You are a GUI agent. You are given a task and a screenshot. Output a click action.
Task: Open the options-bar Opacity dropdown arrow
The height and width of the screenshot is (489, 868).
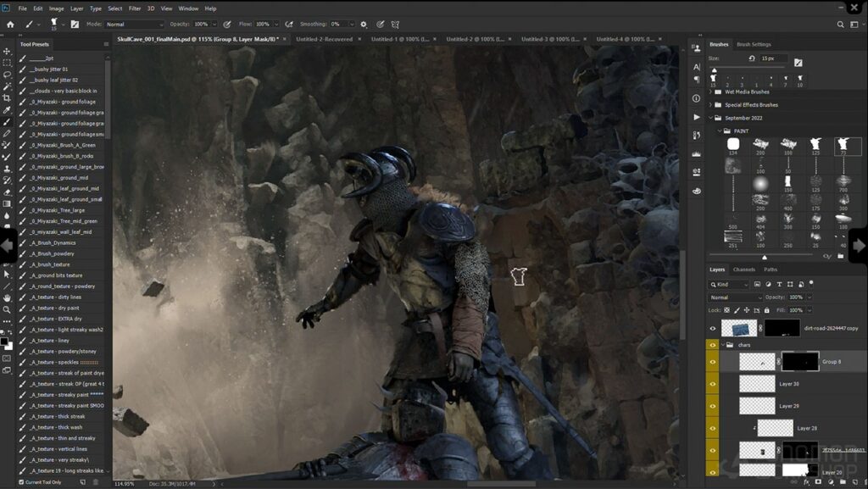214,25
